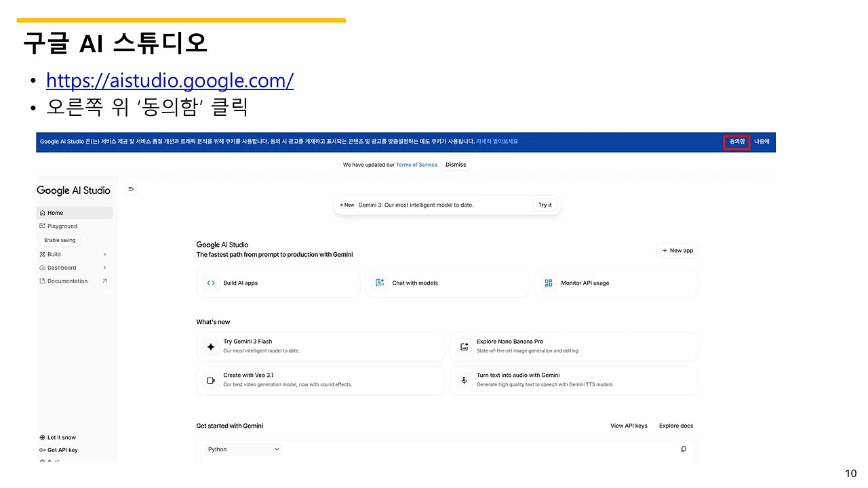This screenshot has height=488, width=868.
Task: Click the image icon on Explore Nano Banana Pro
Action: tap(464, 346)
